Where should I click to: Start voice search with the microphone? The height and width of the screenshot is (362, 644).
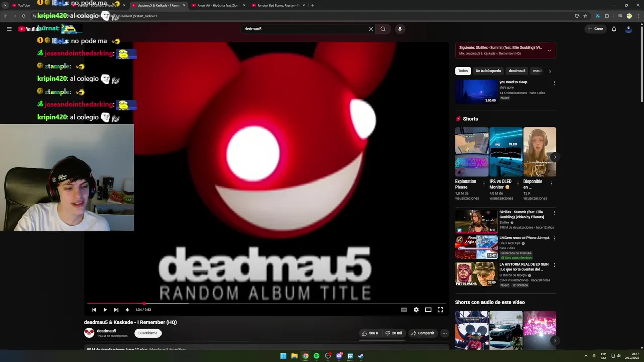coord(400,29)
